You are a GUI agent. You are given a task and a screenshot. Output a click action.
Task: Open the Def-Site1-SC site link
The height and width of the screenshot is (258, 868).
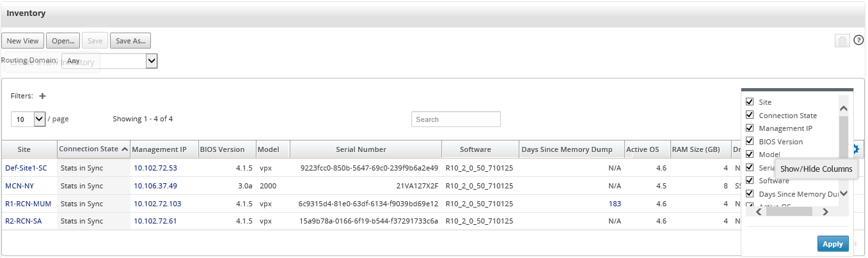pyautogui.click(x=26, y=168)
